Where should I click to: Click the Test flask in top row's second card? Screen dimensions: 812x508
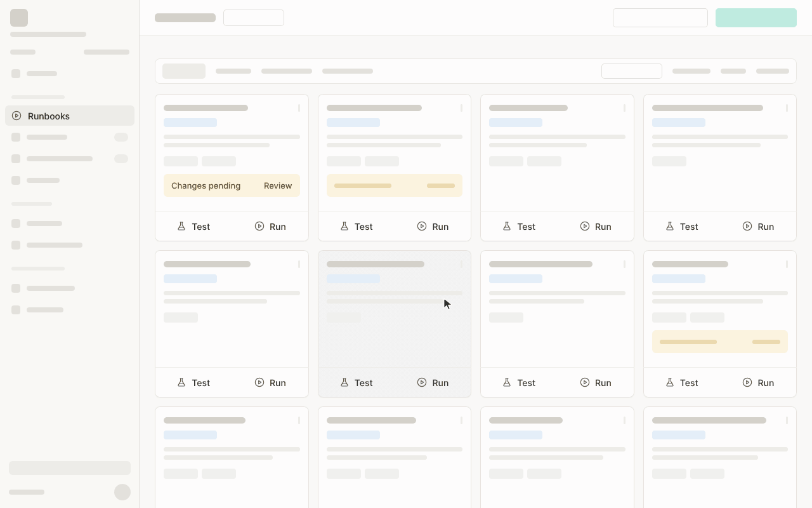[344, 226]
